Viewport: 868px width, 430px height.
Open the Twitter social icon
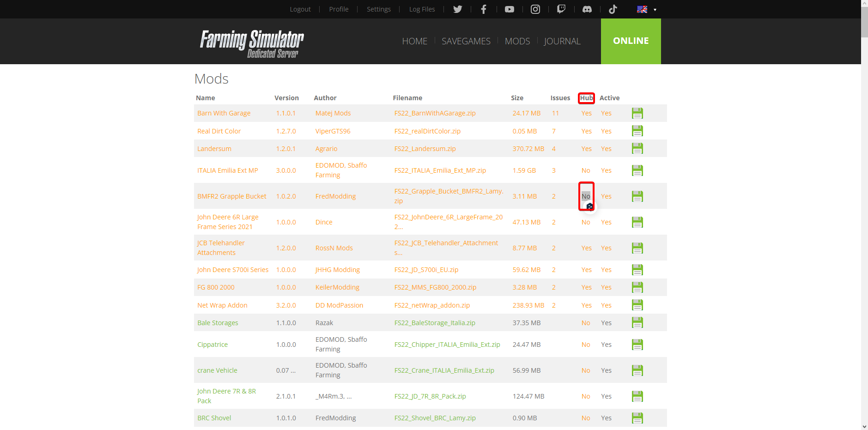457,9
